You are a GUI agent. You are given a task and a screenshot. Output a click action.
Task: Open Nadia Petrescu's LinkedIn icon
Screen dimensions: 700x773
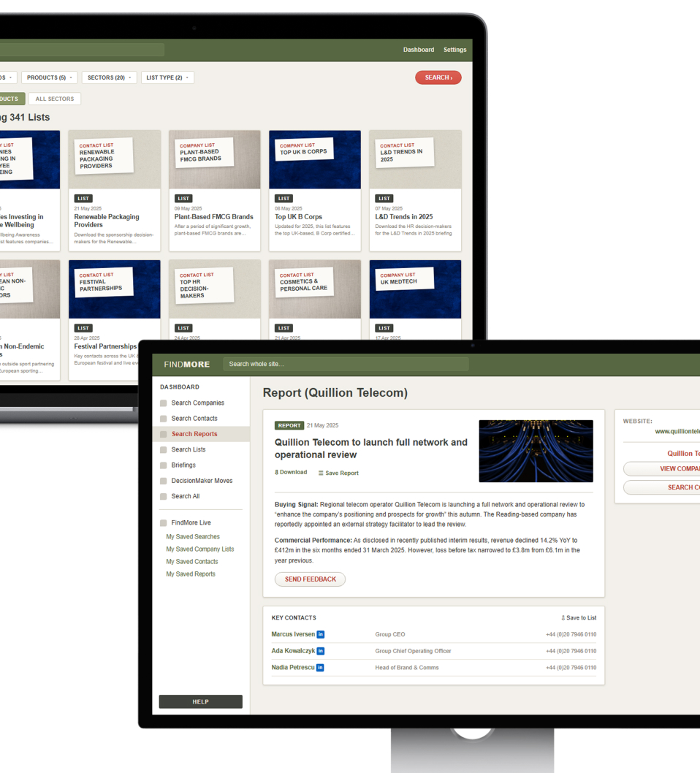(x=321, y=668)
